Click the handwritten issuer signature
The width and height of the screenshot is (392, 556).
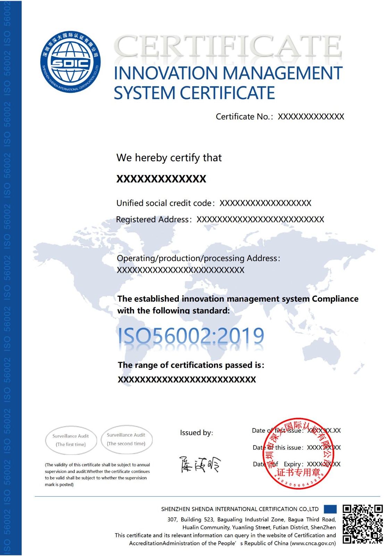coord(200,465)
